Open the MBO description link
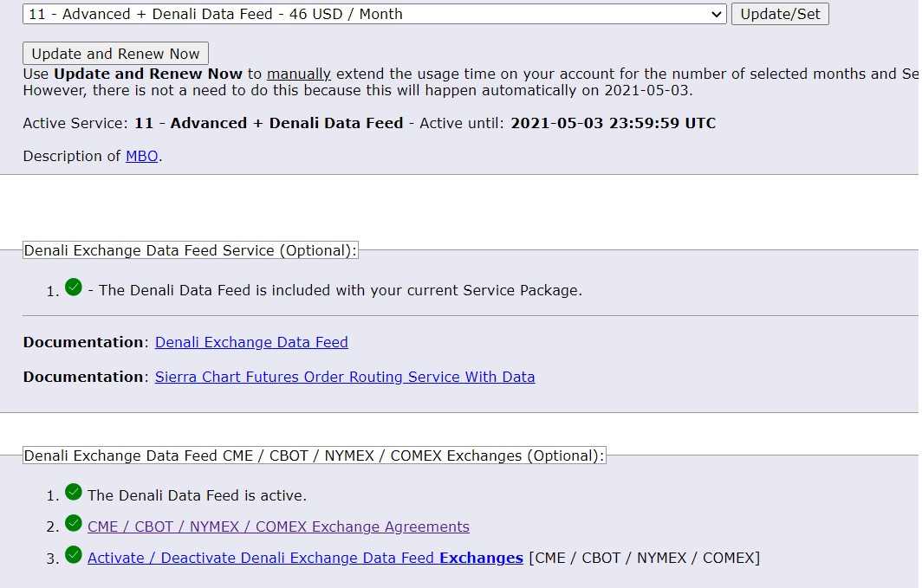922x588 pixels. (142, 157)
